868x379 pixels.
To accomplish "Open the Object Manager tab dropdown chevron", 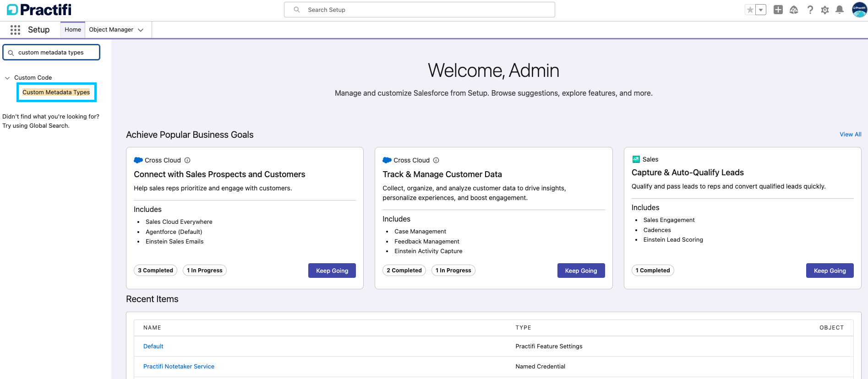I will [x=141, y=30].
